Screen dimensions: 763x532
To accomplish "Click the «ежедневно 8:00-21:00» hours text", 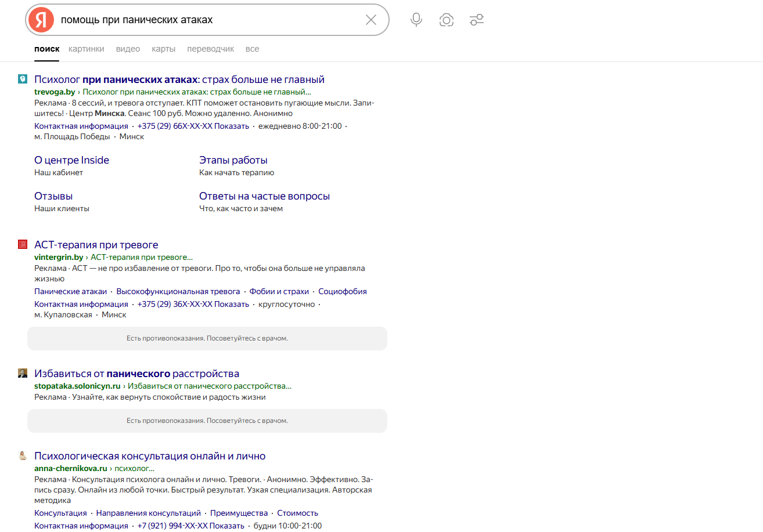I will point(300,126).
